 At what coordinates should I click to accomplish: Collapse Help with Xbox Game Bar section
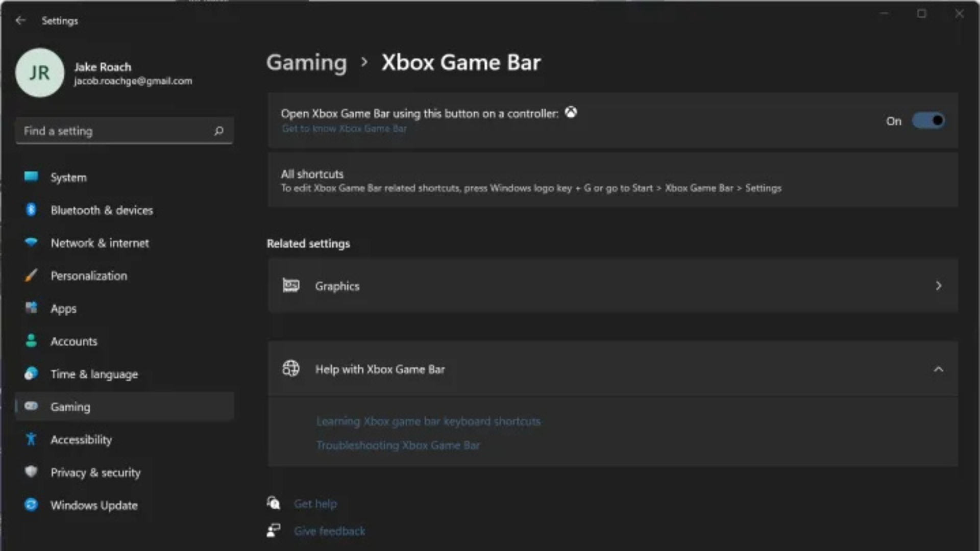click(939, 369)
